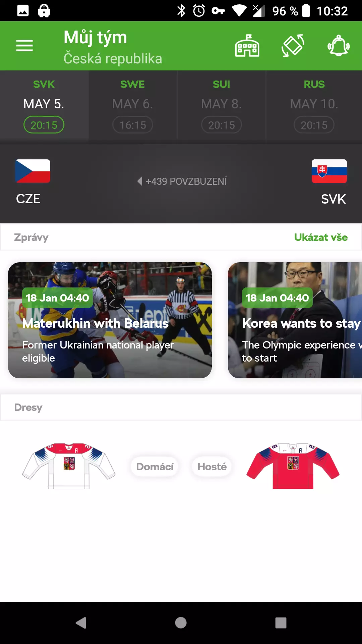Select the SVK May 5 match tab
Viewport: 362px width, 644px height.
[x=44, y=105]
